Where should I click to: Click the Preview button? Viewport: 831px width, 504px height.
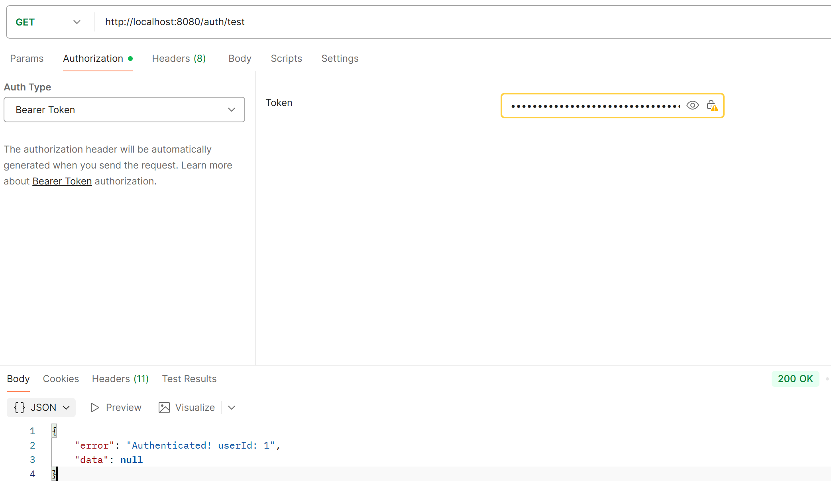click(x=116, y=408)
